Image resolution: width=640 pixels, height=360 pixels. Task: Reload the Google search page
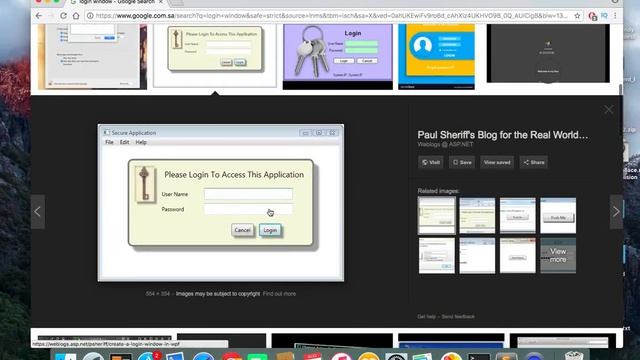coord(63,16)
